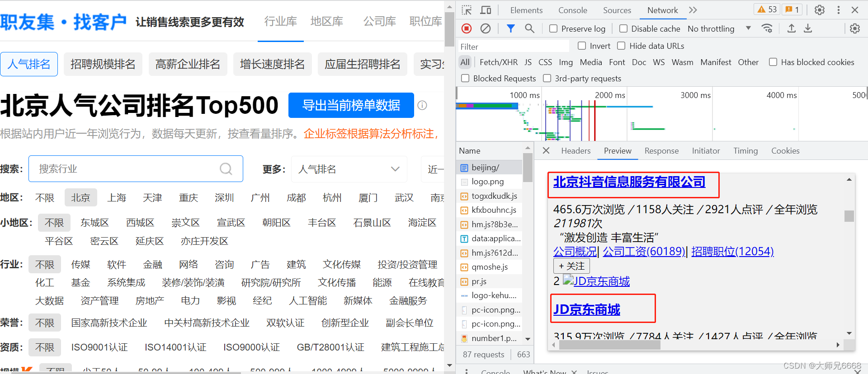Click Name column sort arrow
The height and width of the screenshot is (374, 868).
tap(527, 148)
